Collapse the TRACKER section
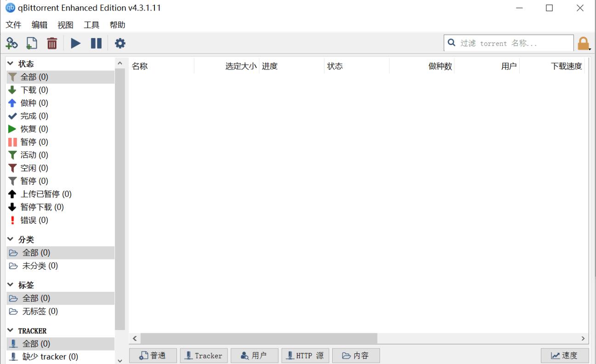596x364 pixels. click(x=11, y=330)
